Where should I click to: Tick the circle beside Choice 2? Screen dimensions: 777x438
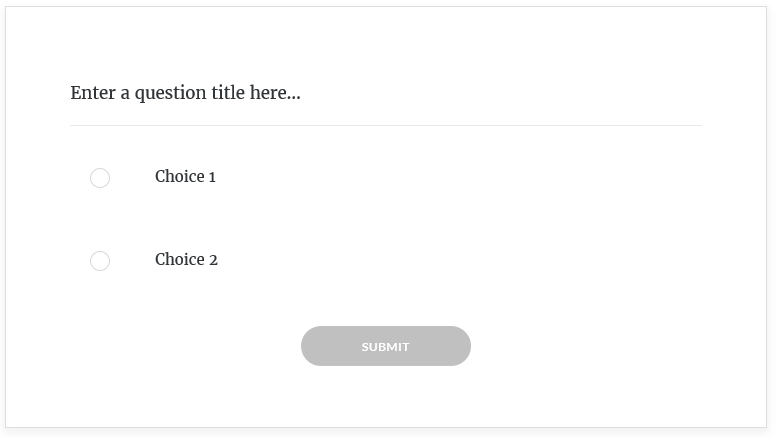pyautogui.click(x=100, y=261)
